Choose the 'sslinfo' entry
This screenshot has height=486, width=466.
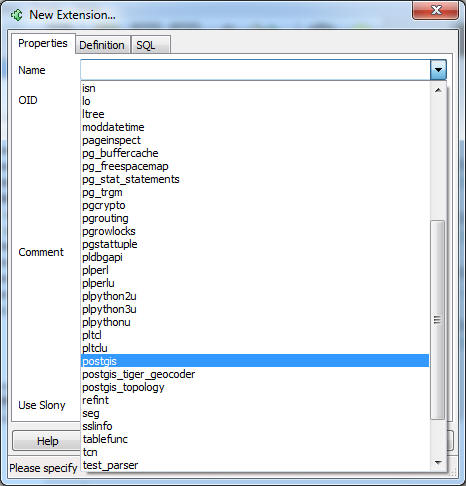pyautogui.click(x=255, y=426)
